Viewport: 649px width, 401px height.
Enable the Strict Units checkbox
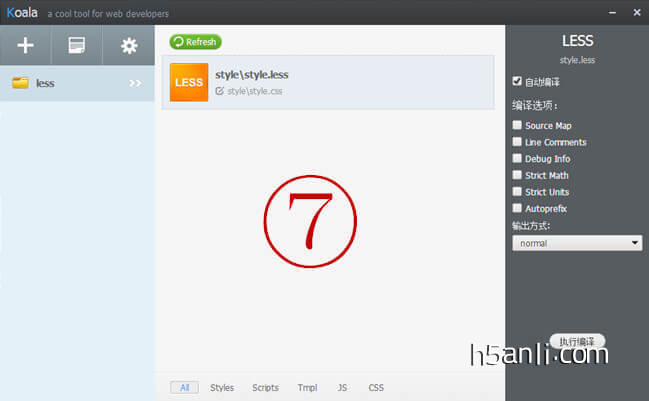517,191
